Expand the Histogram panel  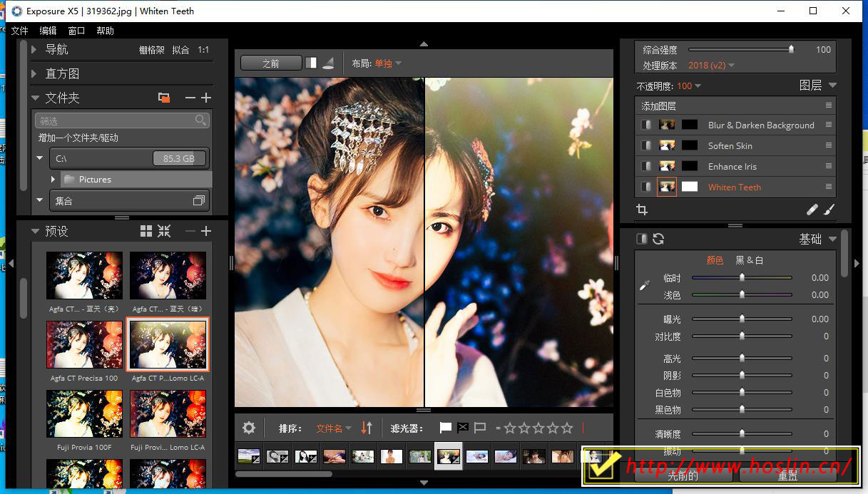[34, 73]
